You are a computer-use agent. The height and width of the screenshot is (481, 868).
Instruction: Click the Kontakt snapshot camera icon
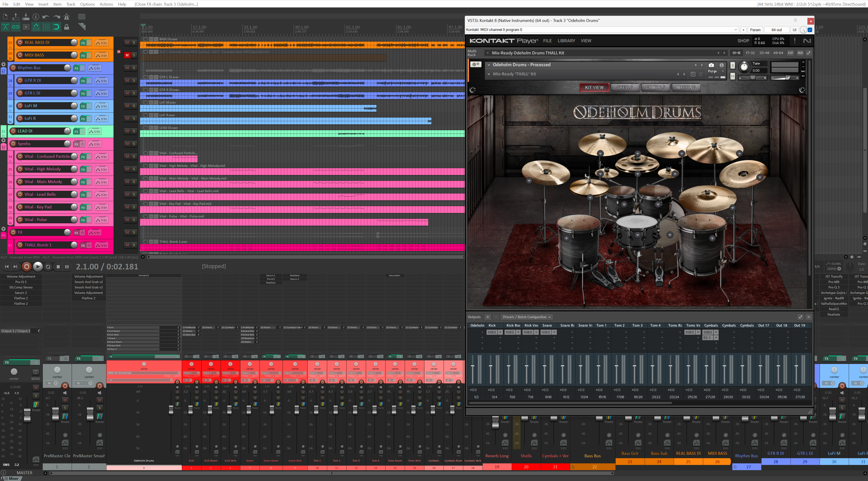click(x=711, y=65)
